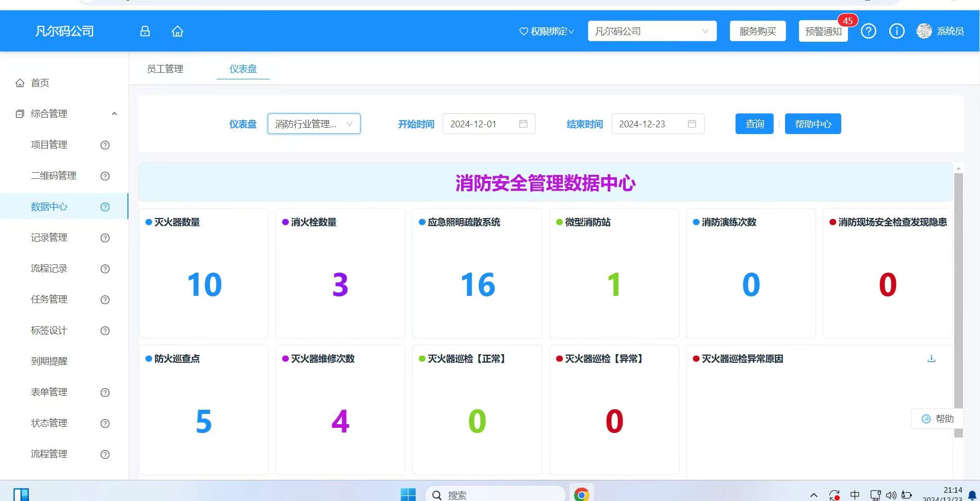
Task: Open the 权限绑定 dropdown menu
Action: (546, 31)
